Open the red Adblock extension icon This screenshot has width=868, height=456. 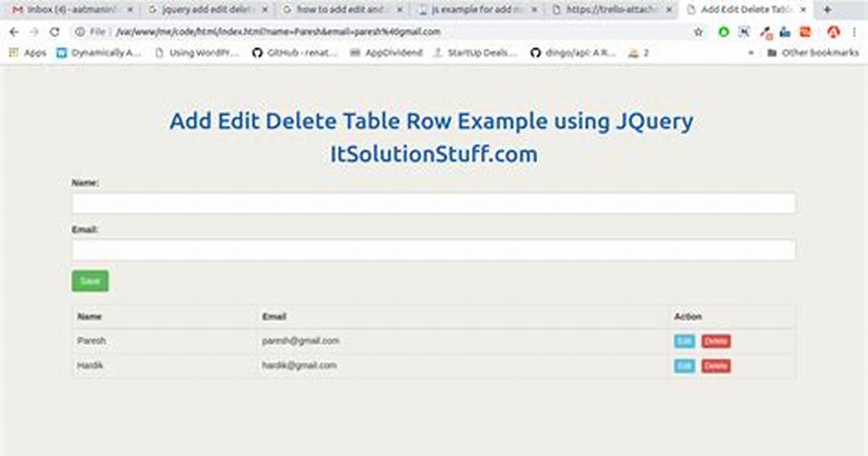pyautogui.click(x=833, y=32)
